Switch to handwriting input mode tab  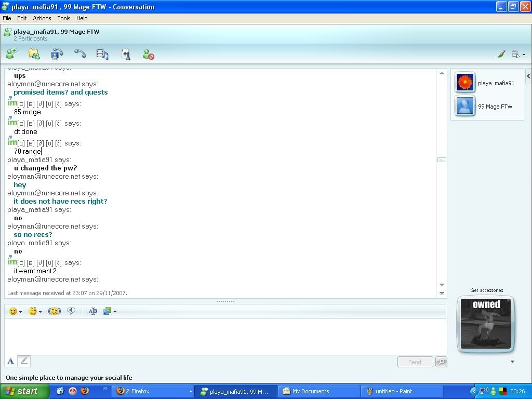click(x=24, y=361)
